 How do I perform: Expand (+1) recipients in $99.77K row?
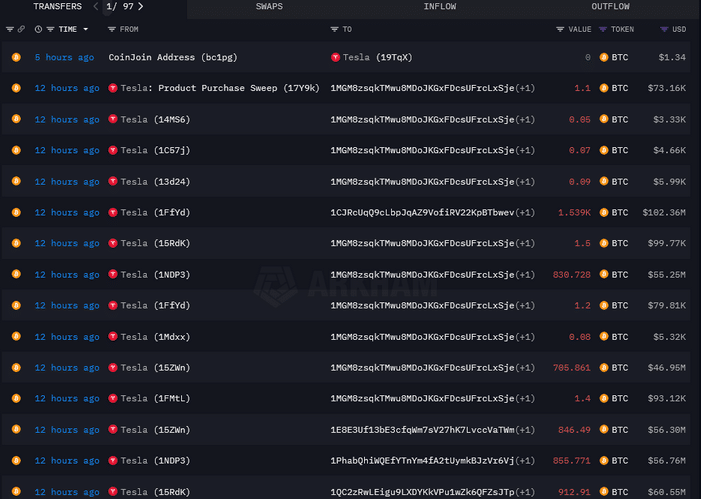click(x=525, y=243)
